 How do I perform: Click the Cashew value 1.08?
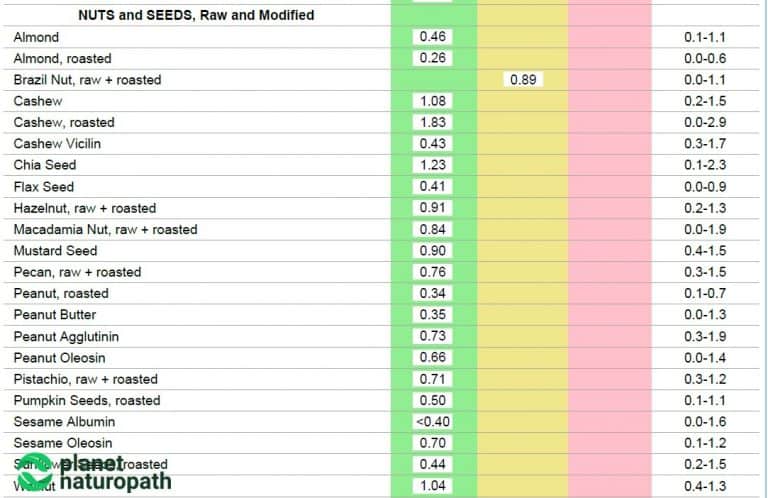tap(433, 101)
